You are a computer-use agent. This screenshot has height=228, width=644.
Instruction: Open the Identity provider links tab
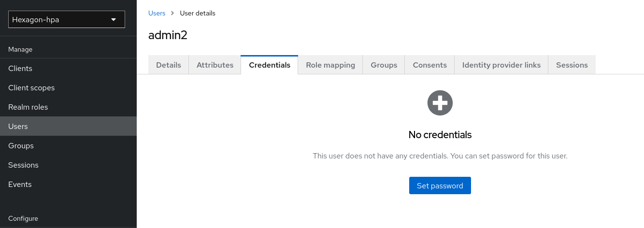pos(501,65)
